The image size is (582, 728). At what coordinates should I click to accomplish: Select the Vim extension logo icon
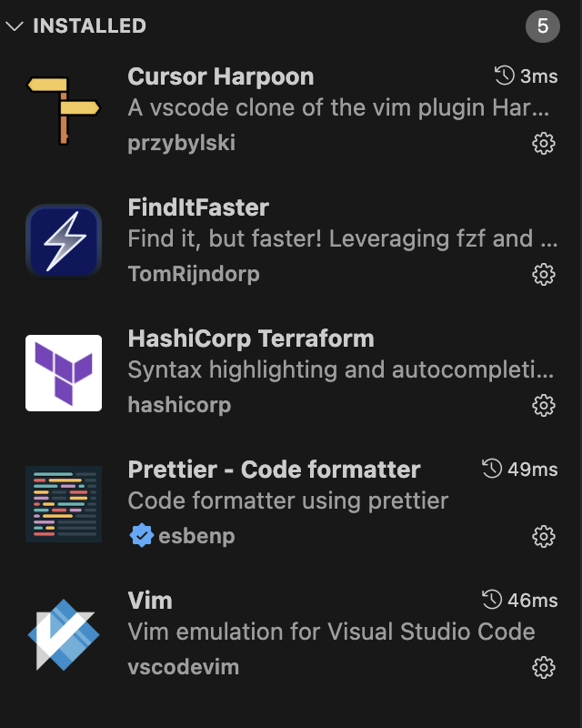(x=64, y=634)
